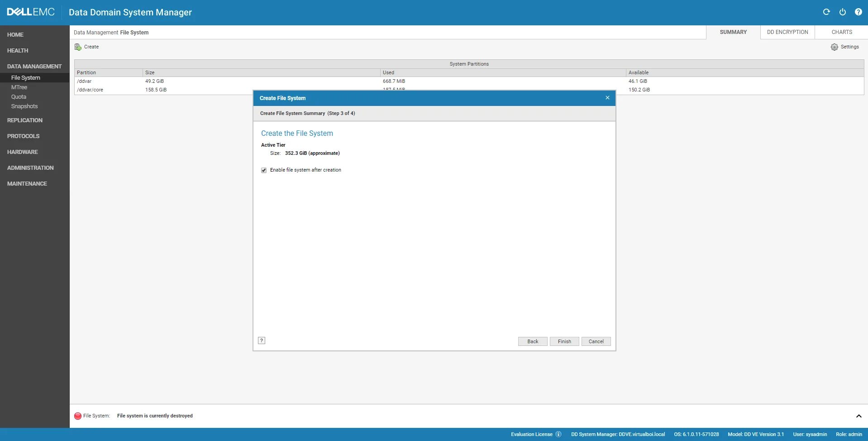This screenshot has height=441, width=868.
Task: Open the Settings gear icon
Action: (x=834, y=47)
